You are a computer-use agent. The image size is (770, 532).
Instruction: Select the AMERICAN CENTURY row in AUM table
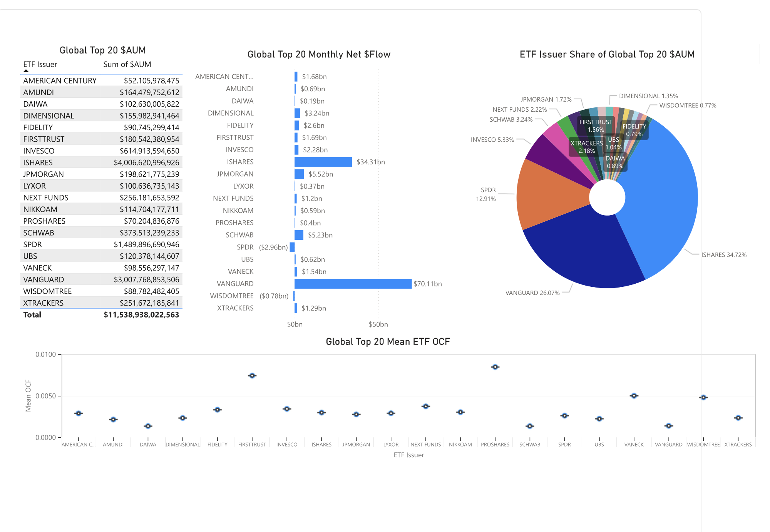point(101,80)
